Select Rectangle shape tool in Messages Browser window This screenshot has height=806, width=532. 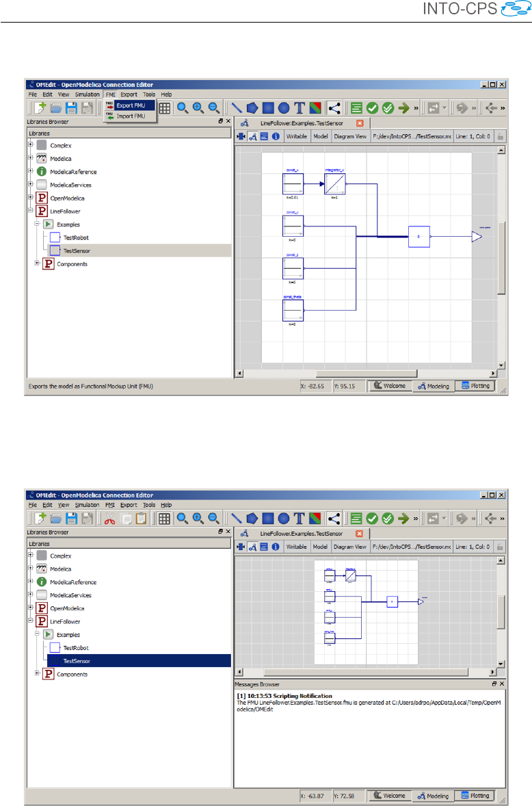[x=268, y=519]
